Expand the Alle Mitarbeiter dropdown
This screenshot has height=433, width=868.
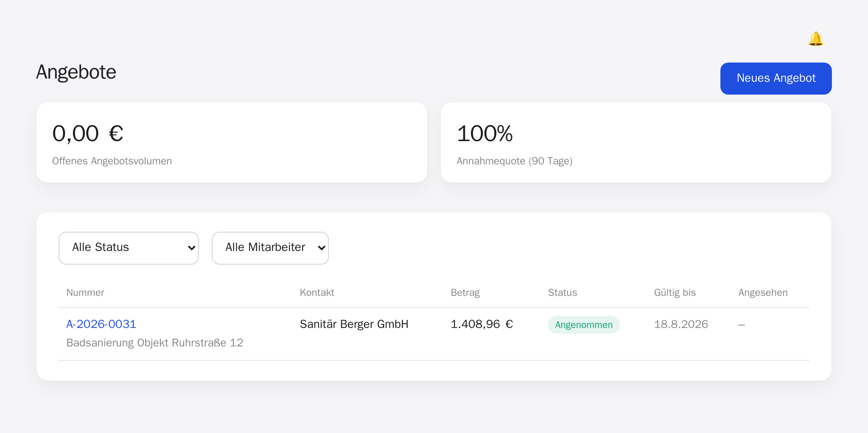[x=270, y=248]
